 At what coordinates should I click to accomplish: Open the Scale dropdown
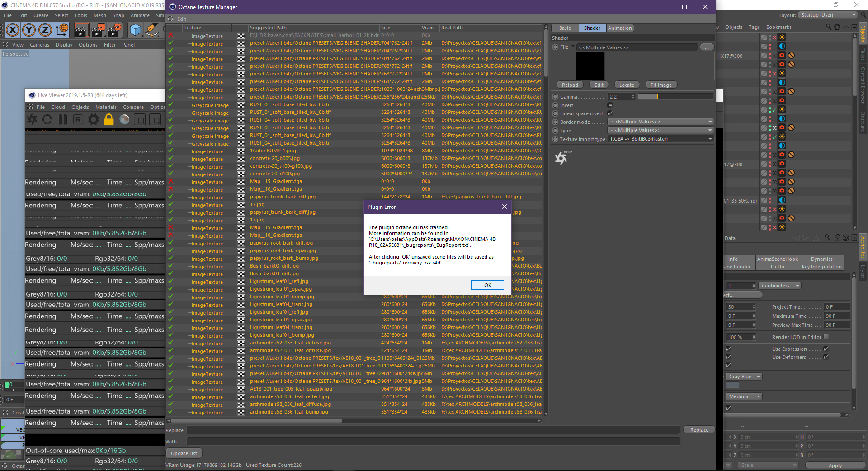click(768, 465)
